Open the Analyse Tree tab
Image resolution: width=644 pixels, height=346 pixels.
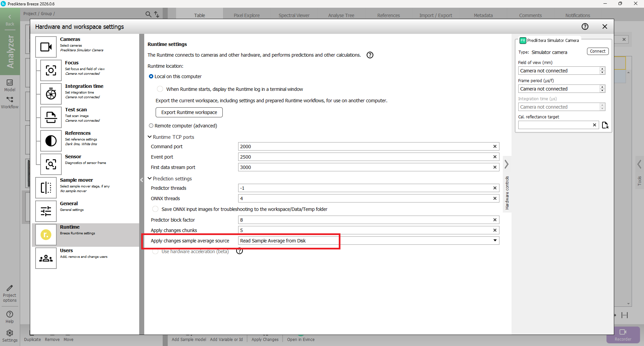tap(341, 15)
